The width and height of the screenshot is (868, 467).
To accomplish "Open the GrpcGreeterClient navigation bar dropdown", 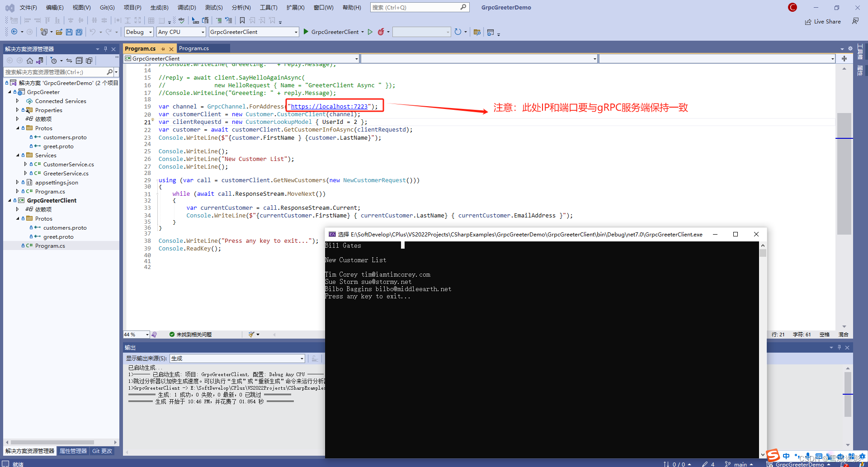I will pyautogui.click(x=242, y=58).
